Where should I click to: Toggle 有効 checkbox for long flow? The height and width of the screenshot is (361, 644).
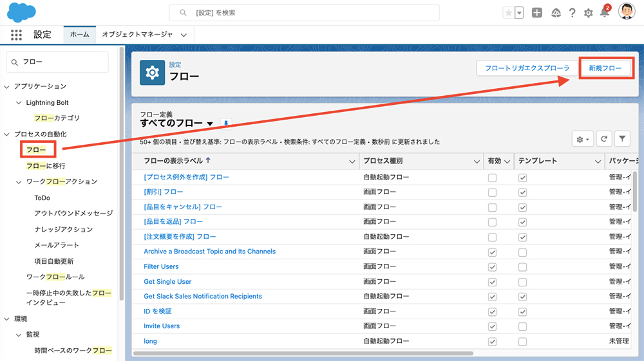[492, 342]
